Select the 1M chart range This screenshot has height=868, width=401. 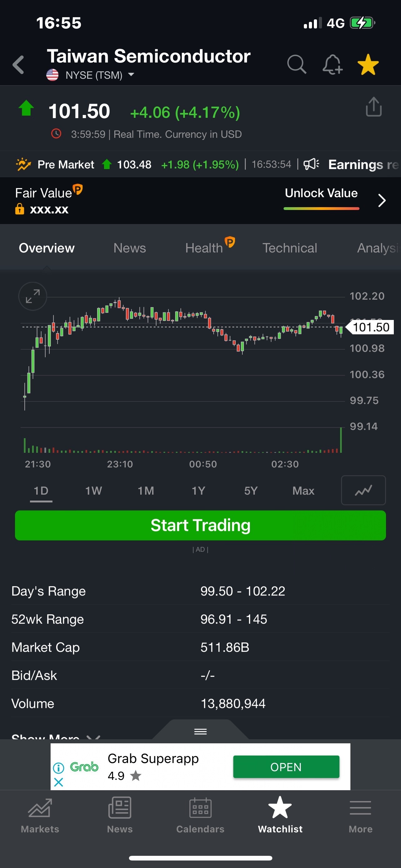(x=146, y=491)
